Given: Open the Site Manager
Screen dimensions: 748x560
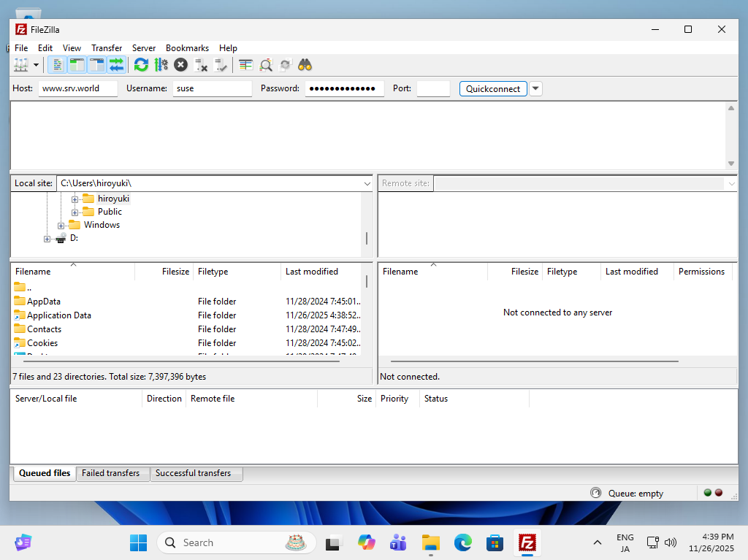Looking at the screenshot, I should coord(20,65).
